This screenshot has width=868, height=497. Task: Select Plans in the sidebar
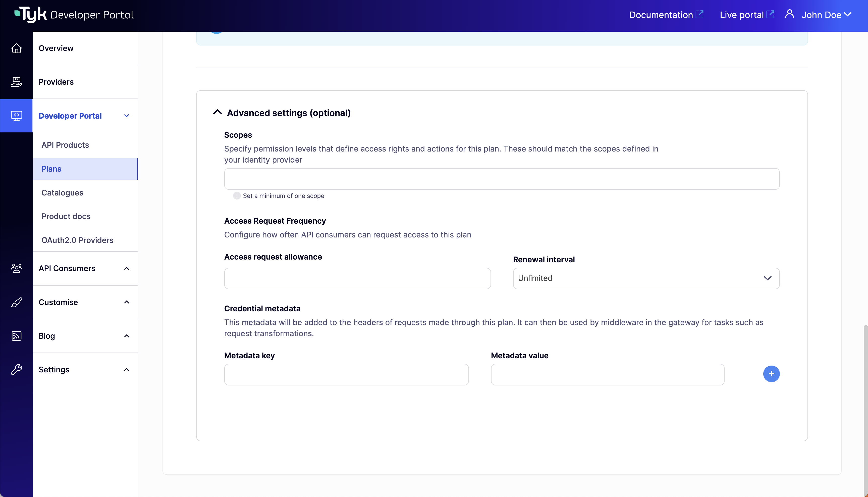click(x=51, y=169)
